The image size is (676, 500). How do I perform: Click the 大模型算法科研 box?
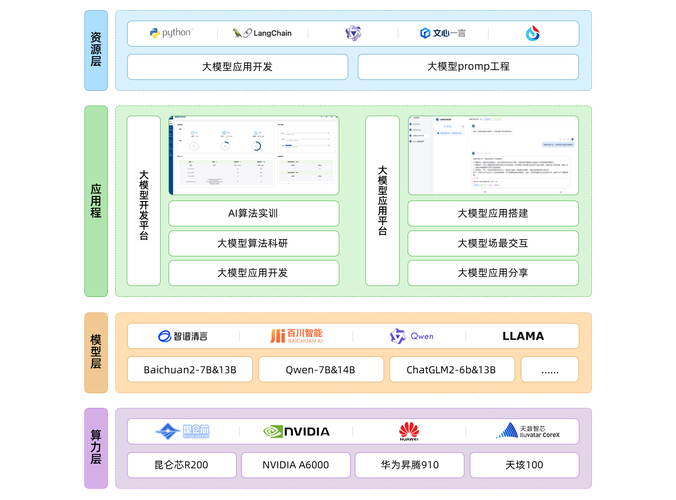point(254,244)
